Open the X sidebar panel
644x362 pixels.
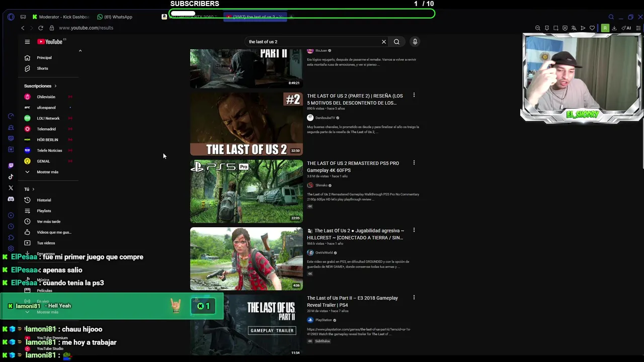[11, 188]
